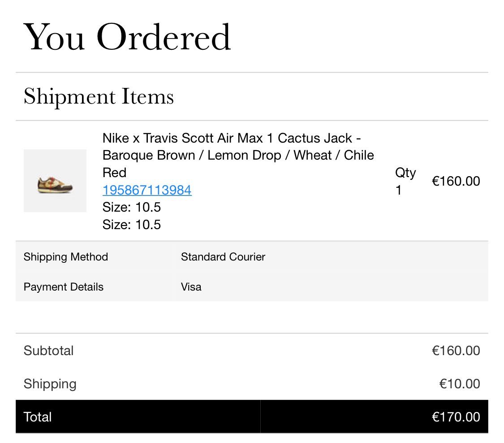Image resolution: width=504 pixels, height=443 pixels.
Task: Click the You Ordered heading
Action: [x=127, y=37]
